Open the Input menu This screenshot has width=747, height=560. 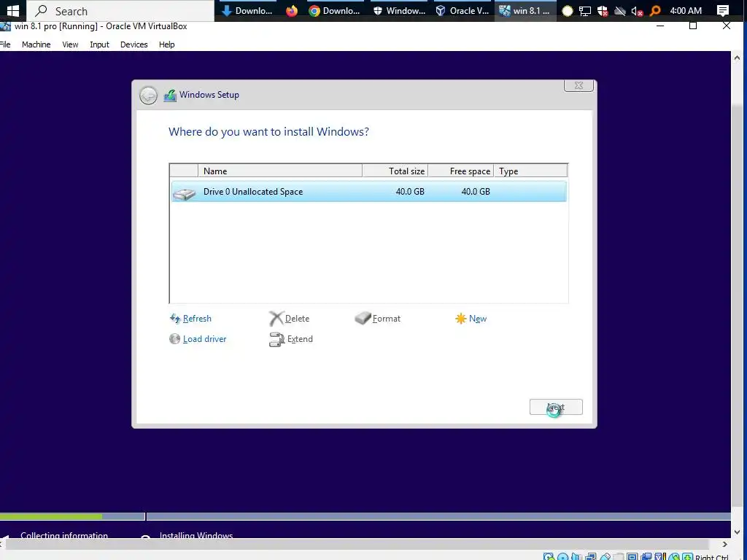pos(99,44)
